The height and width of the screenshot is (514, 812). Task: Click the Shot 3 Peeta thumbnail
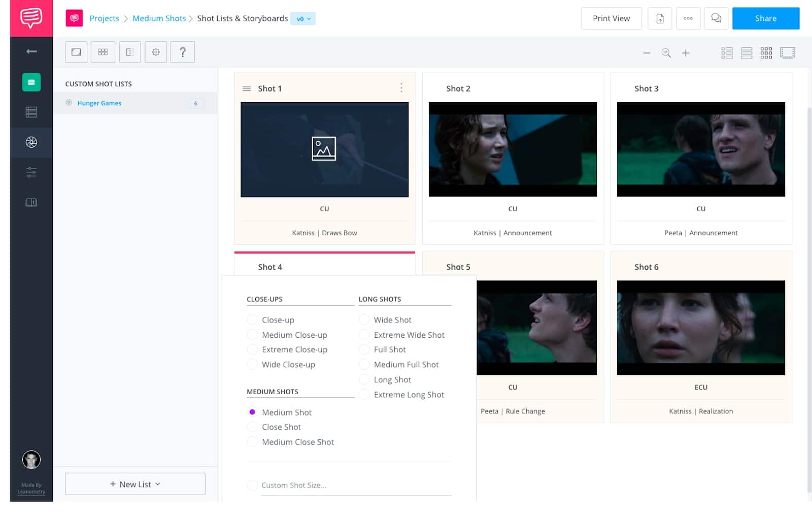[x=701, y=149]
